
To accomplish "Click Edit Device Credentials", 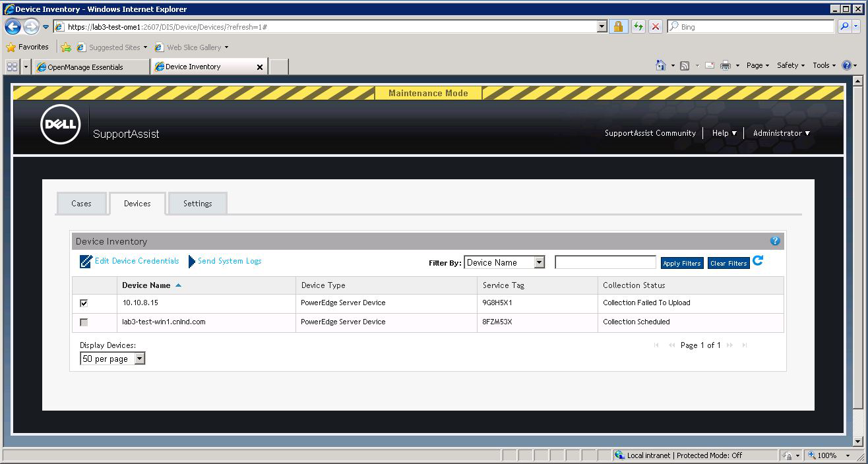I will click(130, 262).
